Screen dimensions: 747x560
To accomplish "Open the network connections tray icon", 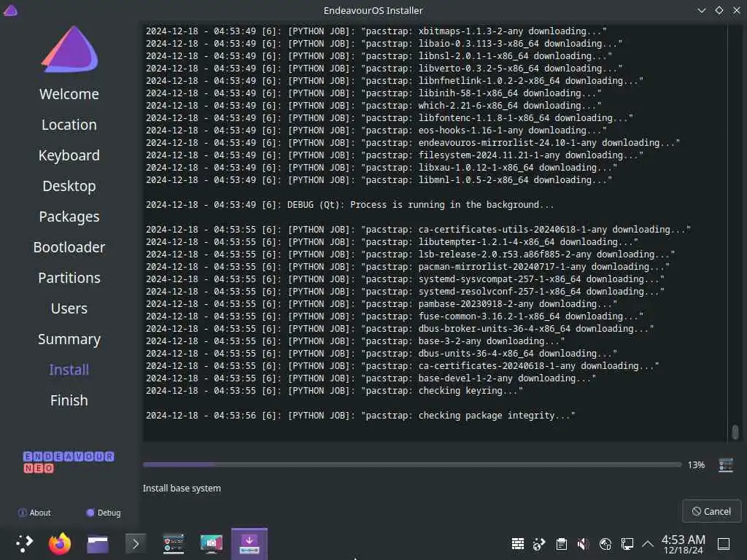I will click(627, 544).
